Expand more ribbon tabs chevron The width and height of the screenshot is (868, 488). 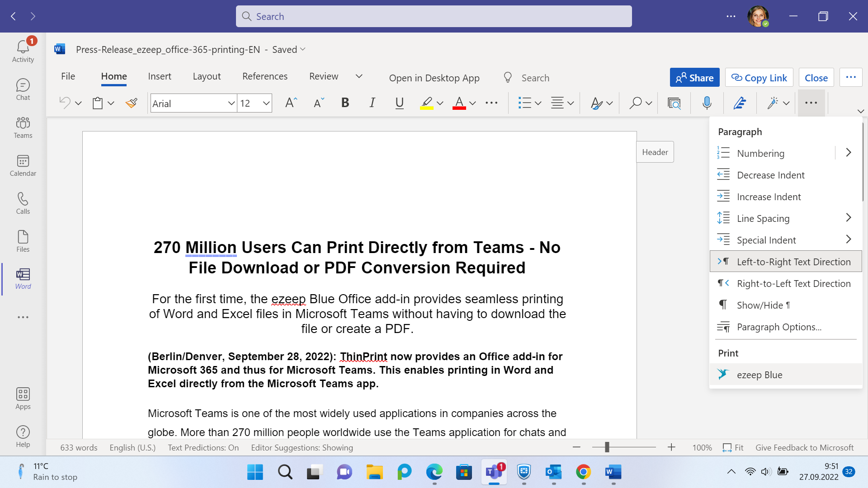[x=359, y=76]
